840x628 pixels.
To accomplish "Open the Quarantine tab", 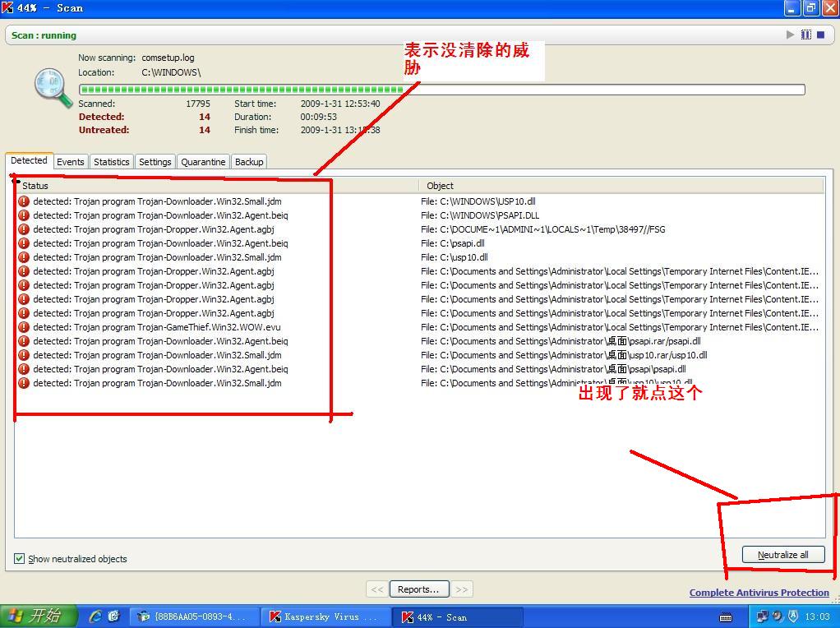I will click(x=203, y=162).
